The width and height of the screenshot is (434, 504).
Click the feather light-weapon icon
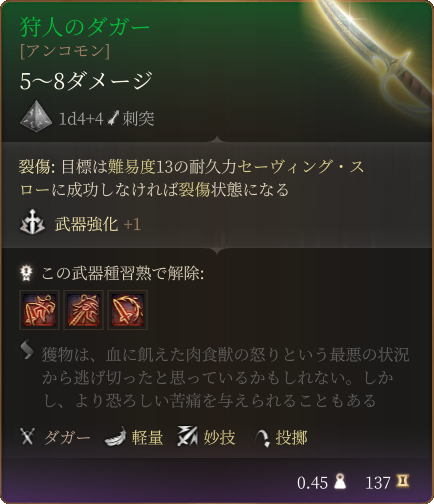(115, 437)
